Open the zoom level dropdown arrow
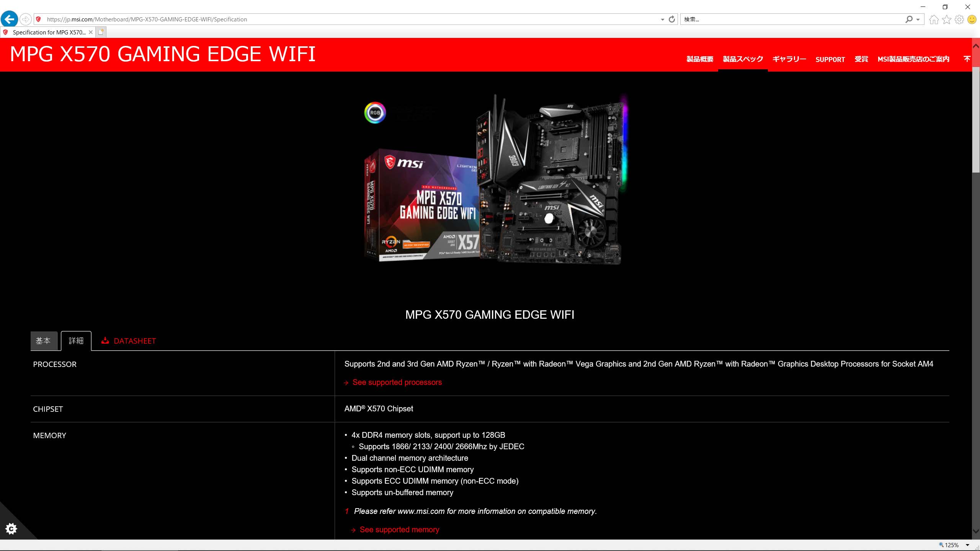Viewport: 980px width, 551px height. point(967,545)
